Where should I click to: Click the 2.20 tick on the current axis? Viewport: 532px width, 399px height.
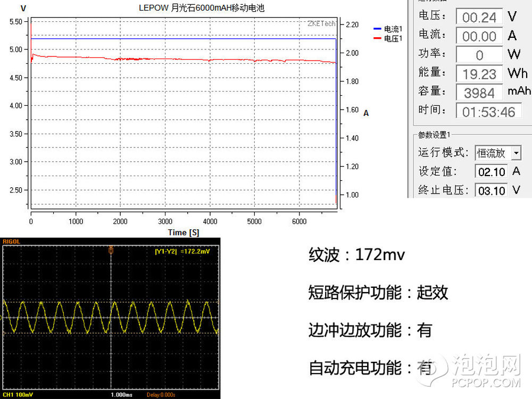pos(352,24)
